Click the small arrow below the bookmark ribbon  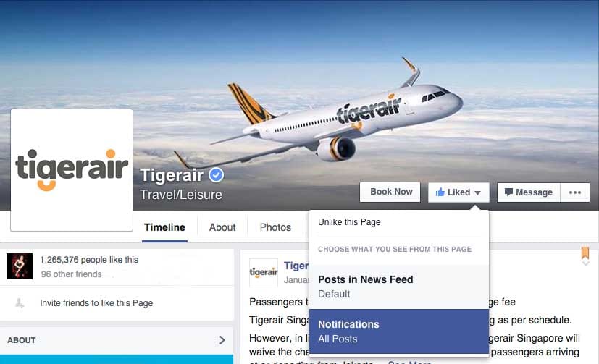click(x=585, y=263)
